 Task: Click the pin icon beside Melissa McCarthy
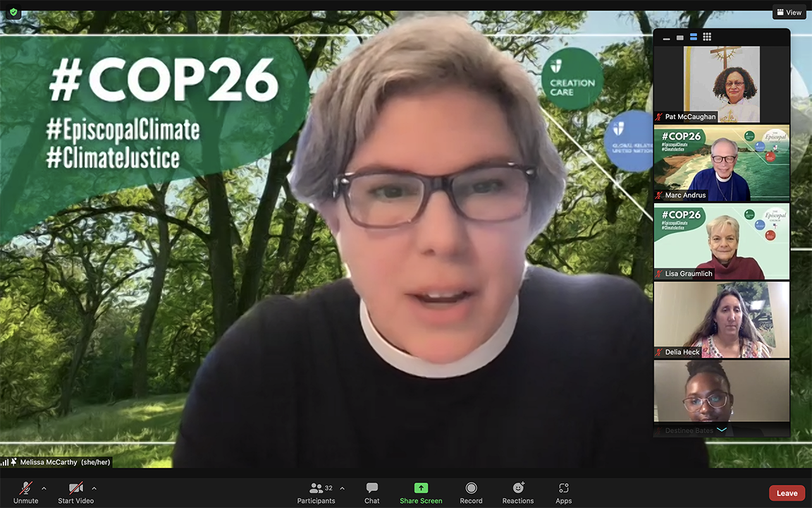[x=14, y=462]
